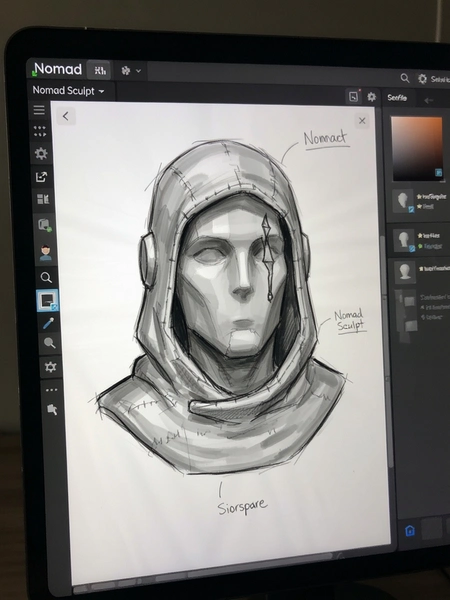Open the puzzle-piece icon dropdown in top bar
450x600 pixels.
click(130, 71)
